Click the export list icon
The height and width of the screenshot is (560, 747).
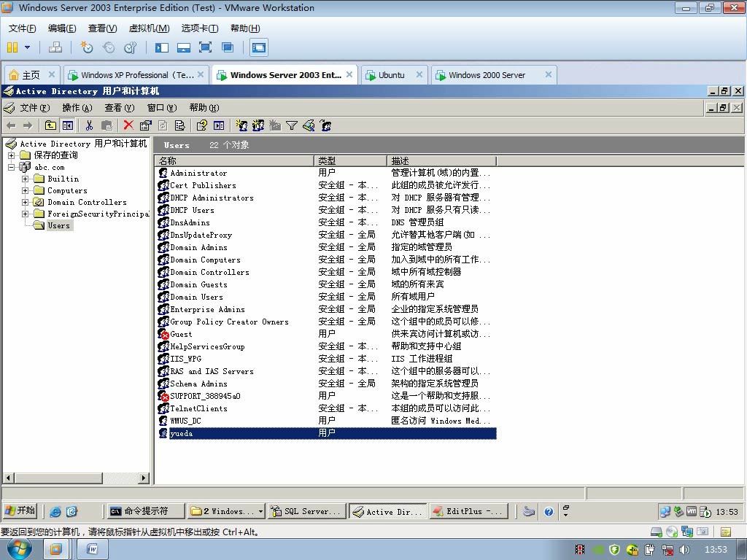179,125
